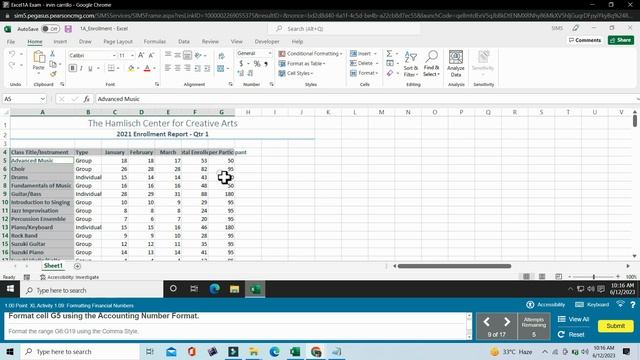Click the Share button

click(x=621, y=40)
